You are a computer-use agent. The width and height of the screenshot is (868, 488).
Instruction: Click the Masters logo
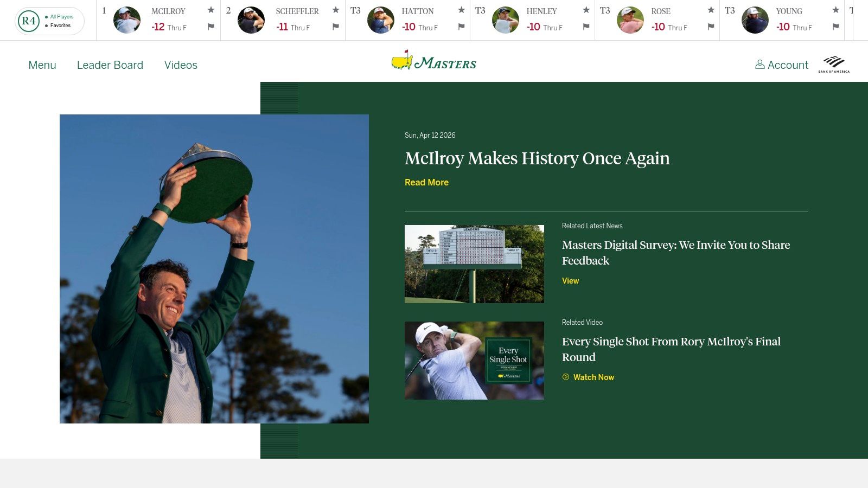click(x=434, y=61)
